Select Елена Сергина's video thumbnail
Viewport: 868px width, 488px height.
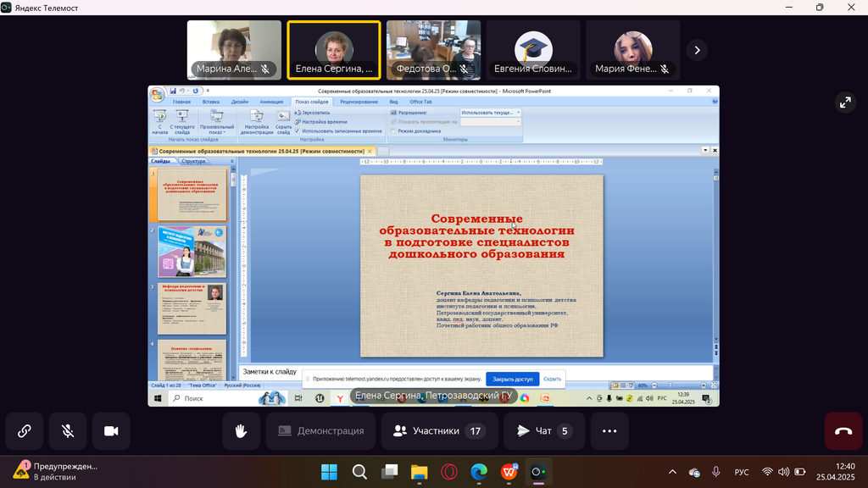334,50
